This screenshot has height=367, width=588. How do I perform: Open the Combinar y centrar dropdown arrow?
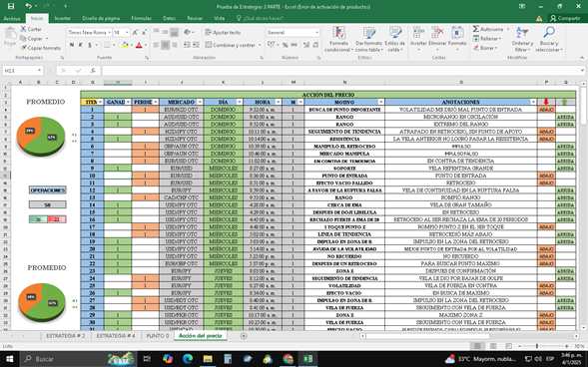(260, 45)
